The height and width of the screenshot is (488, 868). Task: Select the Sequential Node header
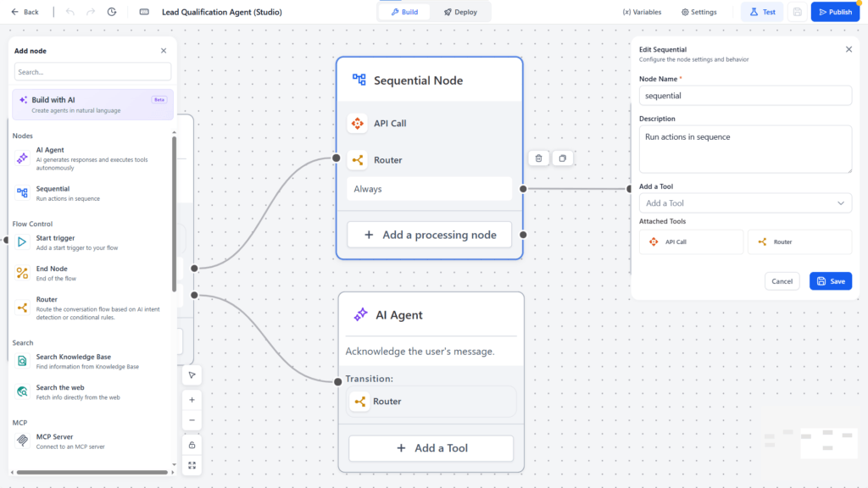click(x=430, y=80)
